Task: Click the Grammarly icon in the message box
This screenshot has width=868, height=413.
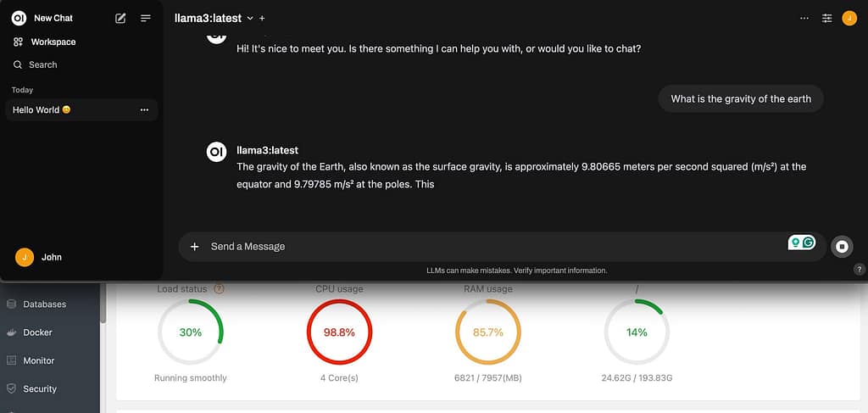Action: [809, 243]
